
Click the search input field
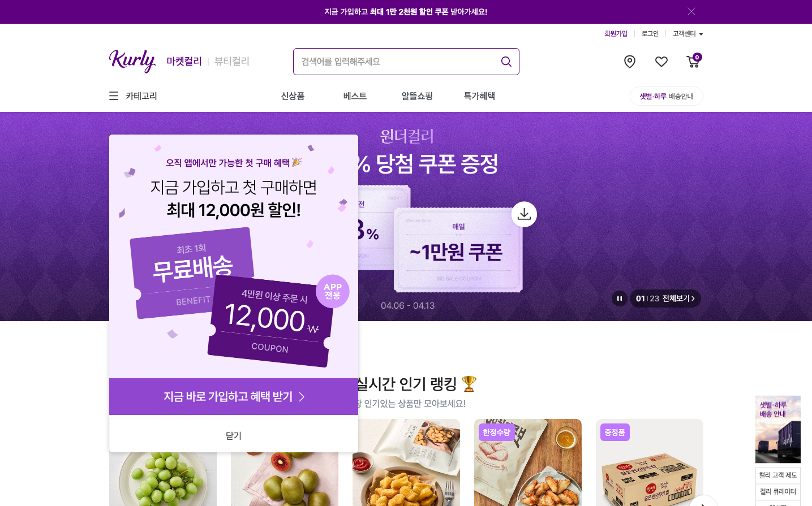[397, 62]
